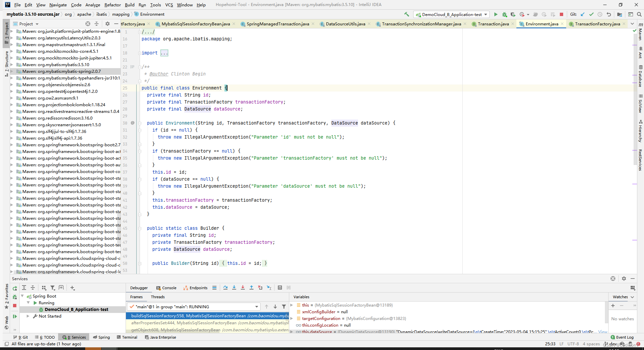Click UTF-8 encoding in status bar
Screen dimensions: 644x350
coord(573,344)
